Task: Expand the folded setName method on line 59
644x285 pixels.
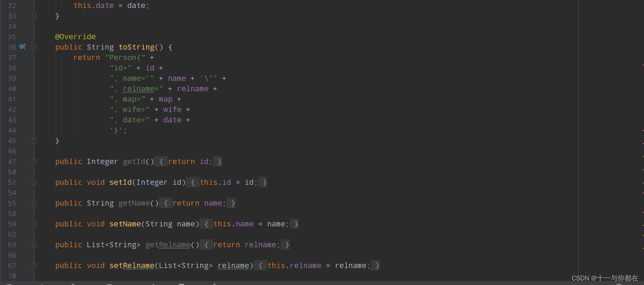Action: coord(34,224)
